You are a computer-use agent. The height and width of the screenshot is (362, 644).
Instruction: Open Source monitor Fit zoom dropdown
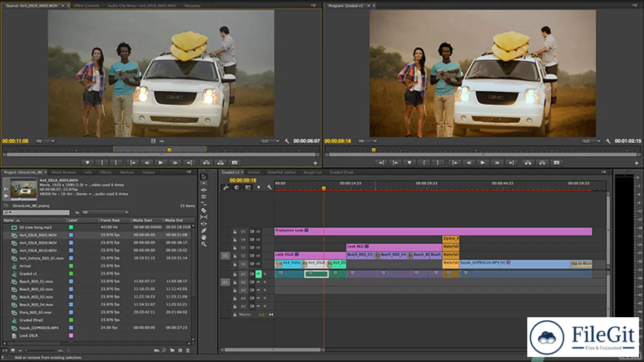click(45, 141)
